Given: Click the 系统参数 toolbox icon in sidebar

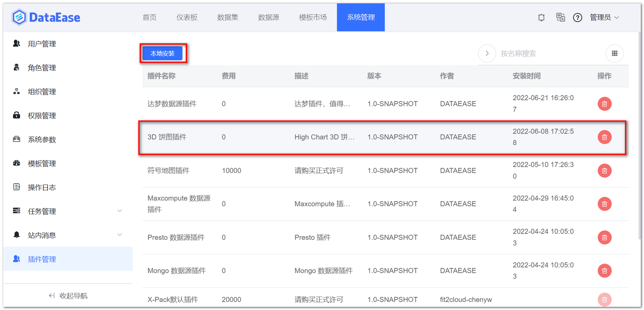Looking at the screenshot, I should point(16,139).
